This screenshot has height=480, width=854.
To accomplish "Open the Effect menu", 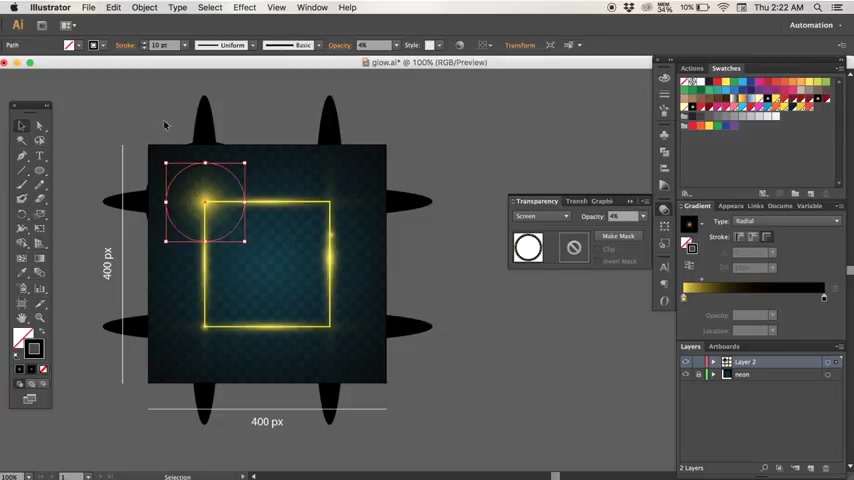I will 245,8.
